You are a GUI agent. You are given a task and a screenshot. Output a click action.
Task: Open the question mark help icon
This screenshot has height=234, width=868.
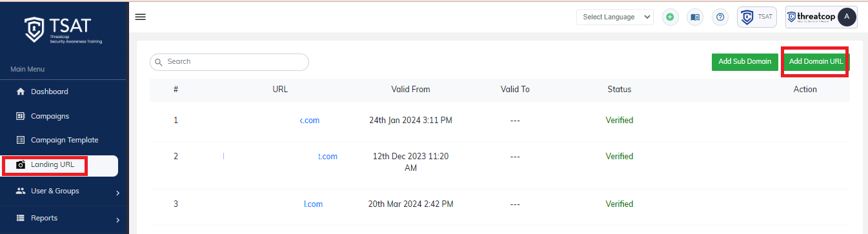pyautogui.click(x=720, y=17)
